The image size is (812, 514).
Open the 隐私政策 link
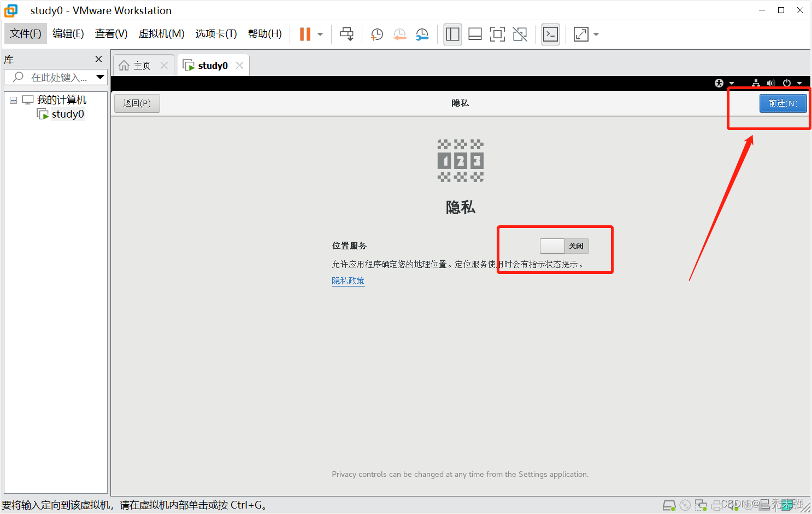348,281
